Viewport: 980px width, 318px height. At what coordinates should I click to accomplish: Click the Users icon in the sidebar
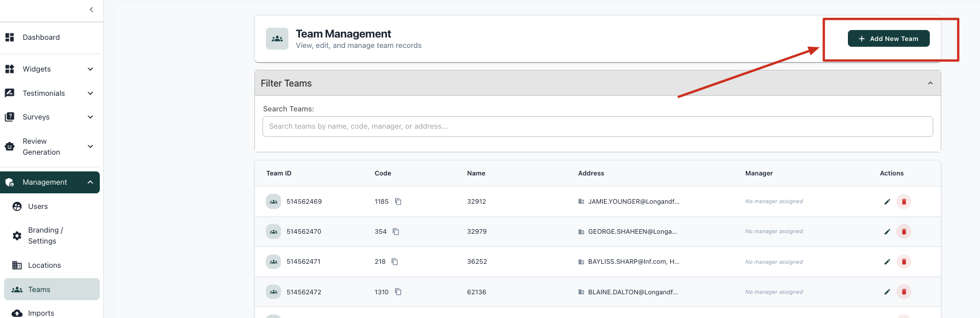pos(17,207)
